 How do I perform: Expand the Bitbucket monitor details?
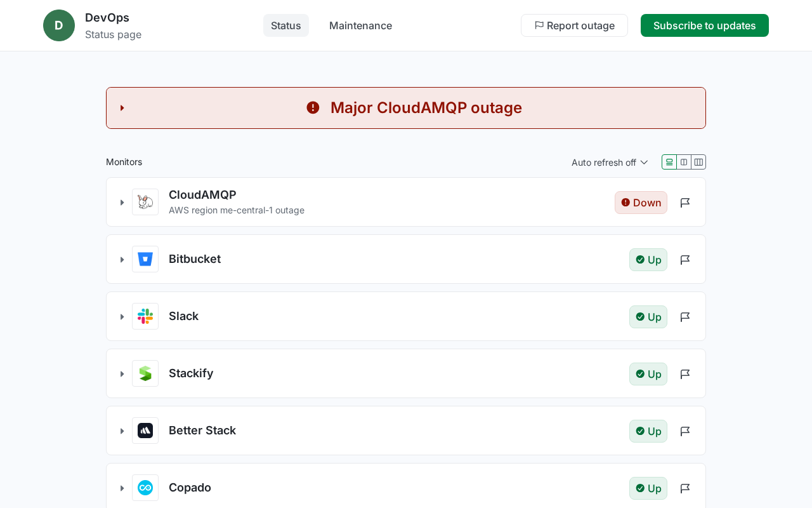pyautogui.click(x=122, y=260)
